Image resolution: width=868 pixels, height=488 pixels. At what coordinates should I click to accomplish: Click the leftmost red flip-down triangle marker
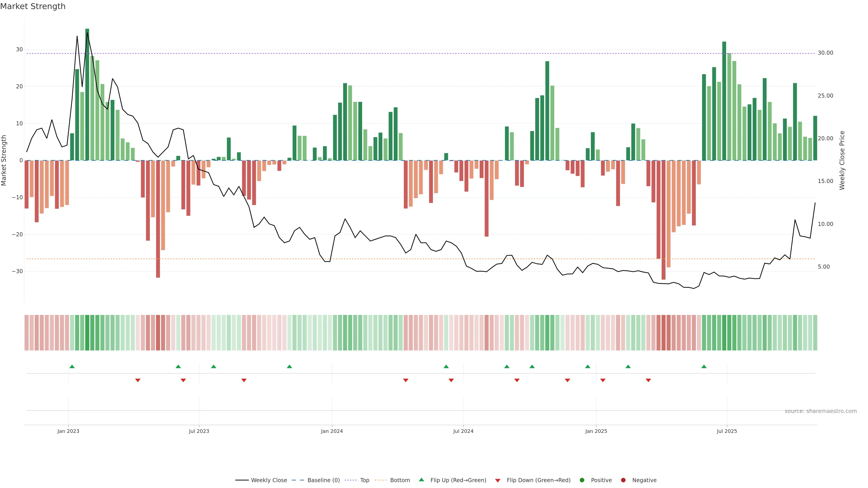click(x=137, y=380)
